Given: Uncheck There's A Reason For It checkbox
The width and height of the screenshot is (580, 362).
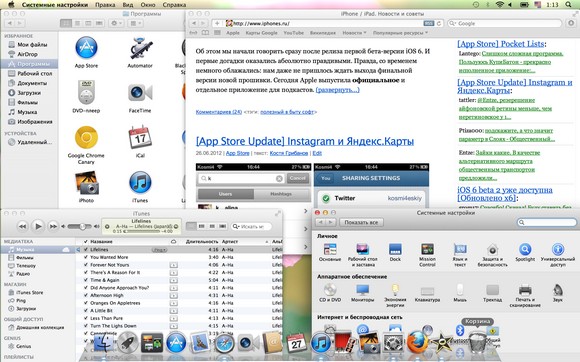Looking at the screenshot, I should click(x=86, y=272).
